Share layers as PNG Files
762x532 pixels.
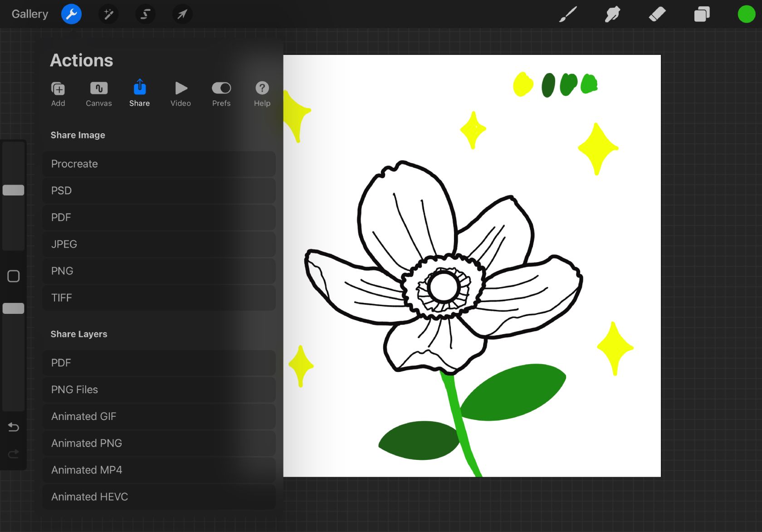[x=159, y=389]
